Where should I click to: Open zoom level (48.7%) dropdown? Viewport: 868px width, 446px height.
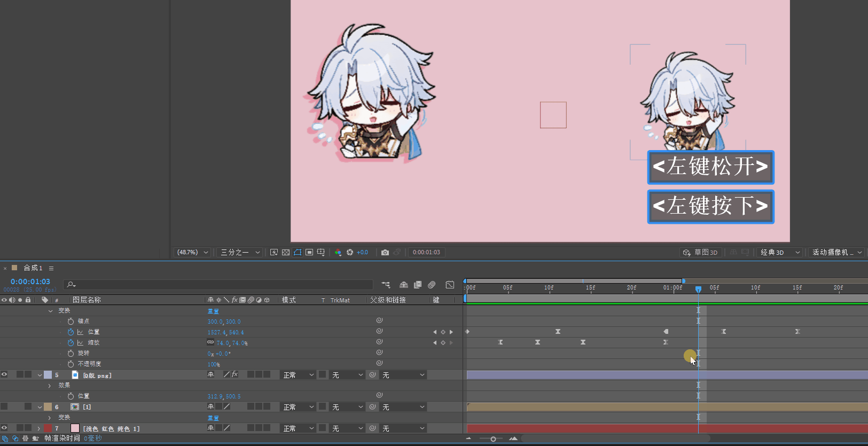[x=192, y=252]
